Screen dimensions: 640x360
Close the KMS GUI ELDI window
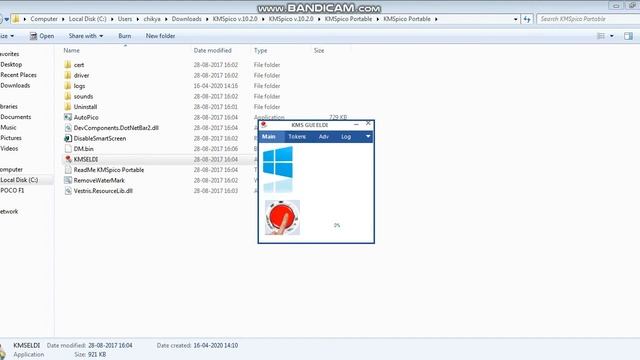369,123
